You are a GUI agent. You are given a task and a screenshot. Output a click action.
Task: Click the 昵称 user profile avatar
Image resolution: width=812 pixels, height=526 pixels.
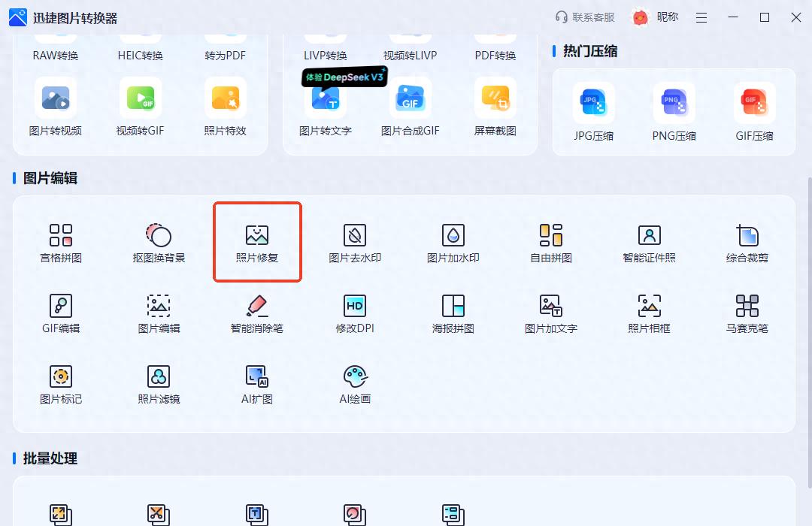[x=640, y=17]
